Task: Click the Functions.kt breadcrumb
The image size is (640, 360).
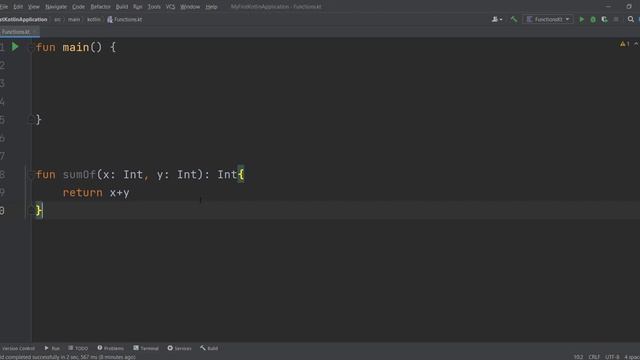Action: pos(125,19)
